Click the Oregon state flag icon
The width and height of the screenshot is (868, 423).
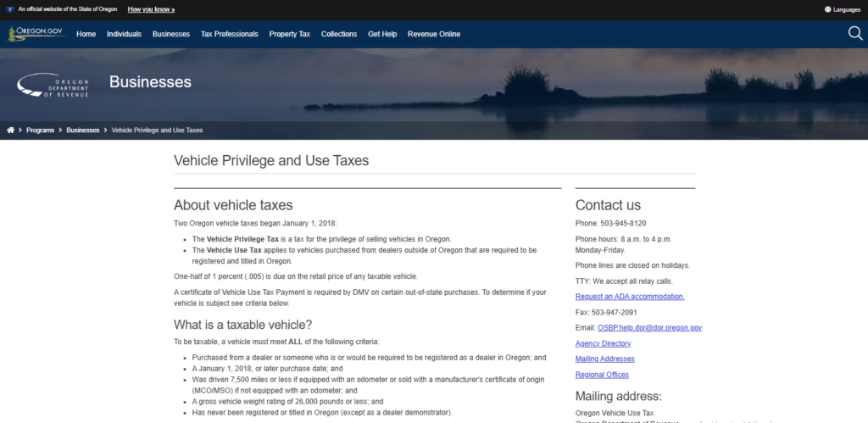tap(8, 9)
